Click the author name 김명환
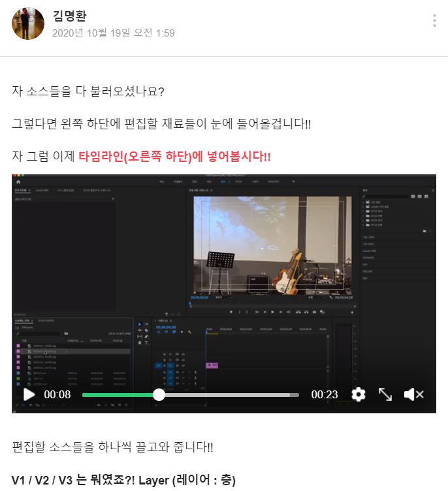The image size is (448, 491). coord(69,16)
